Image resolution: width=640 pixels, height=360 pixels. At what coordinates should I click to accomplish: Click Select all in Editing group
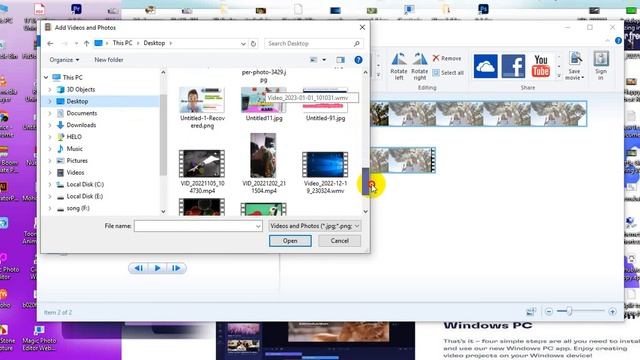(x=448, y=73)
